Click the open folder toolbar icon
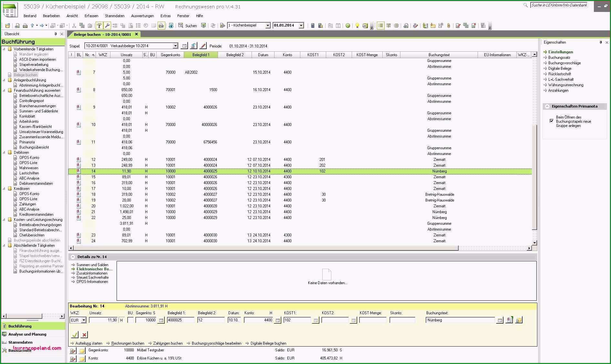The width and height of the screenshot is (611, 364). [7, 26]
